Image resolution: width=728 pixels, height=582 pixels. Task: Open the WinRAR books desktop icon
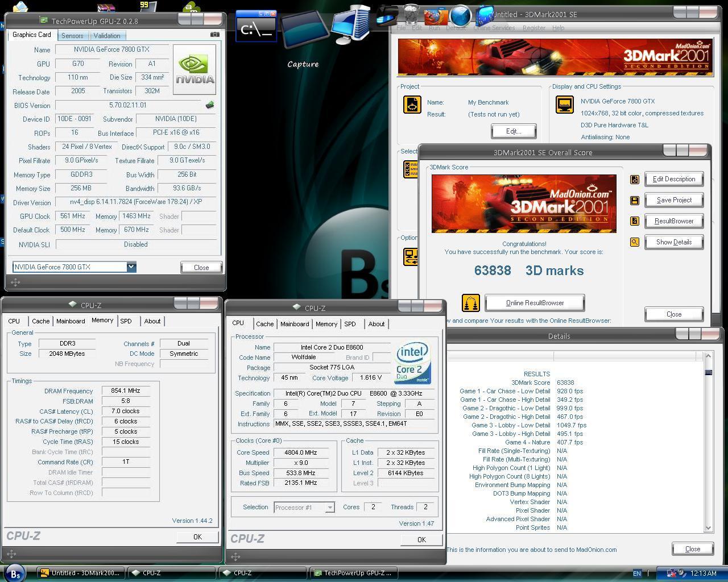pos(106,7)
